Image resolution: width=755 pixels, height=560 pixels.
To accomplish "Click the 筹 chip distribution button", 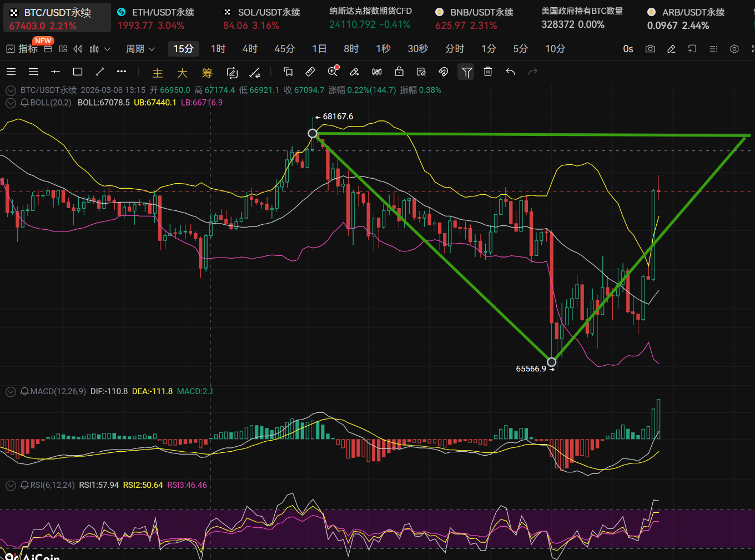I will [207, 73].
